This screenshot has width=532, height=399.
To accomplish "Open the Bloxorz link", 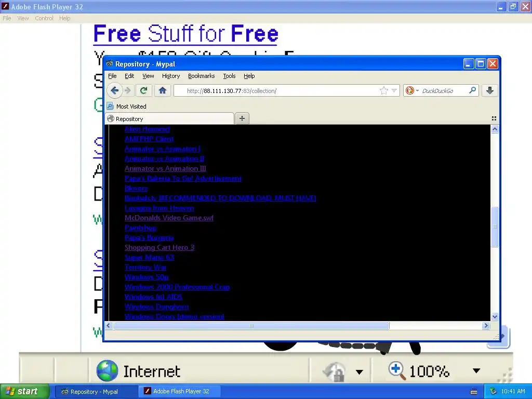I will tap(136, 188).
